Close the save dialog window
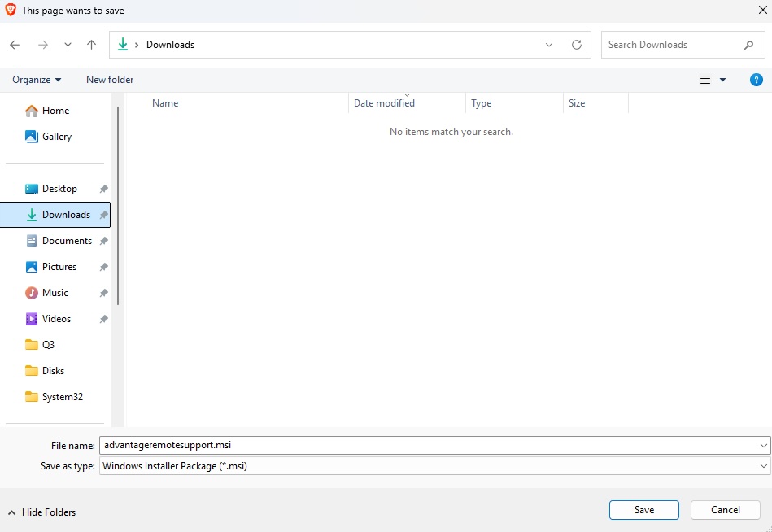The height and width of the screenshot is (532, 772). click(x=763, y=11)
